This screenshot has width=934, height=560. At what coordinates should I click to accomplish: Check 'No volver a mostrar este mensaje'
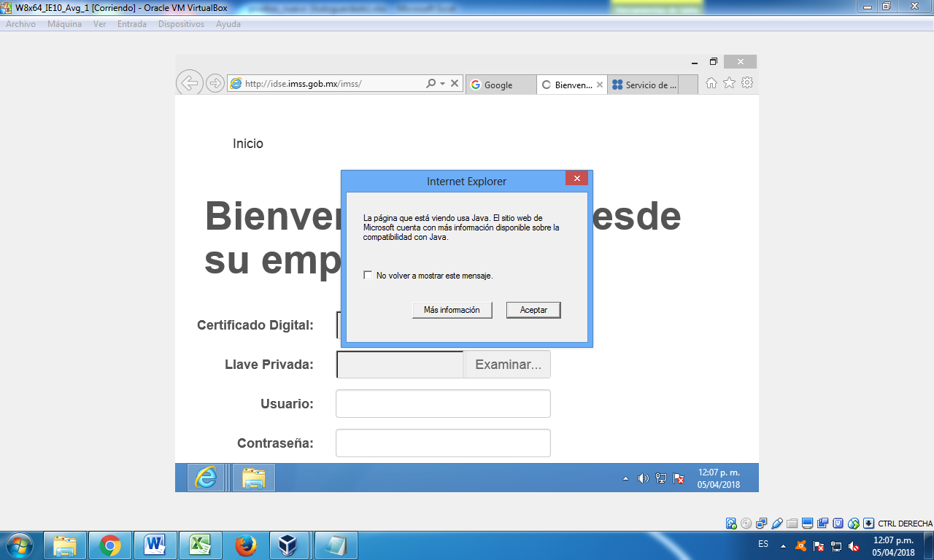368,276
